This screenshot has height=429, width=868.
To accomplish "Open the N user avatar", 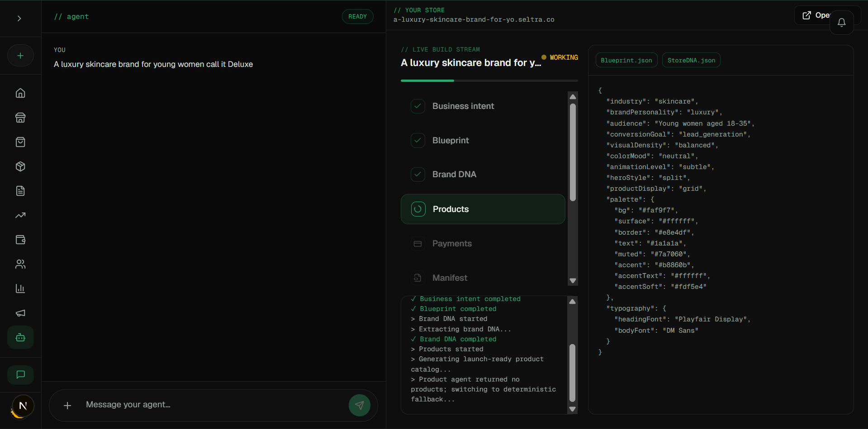I will coord(23,405).
